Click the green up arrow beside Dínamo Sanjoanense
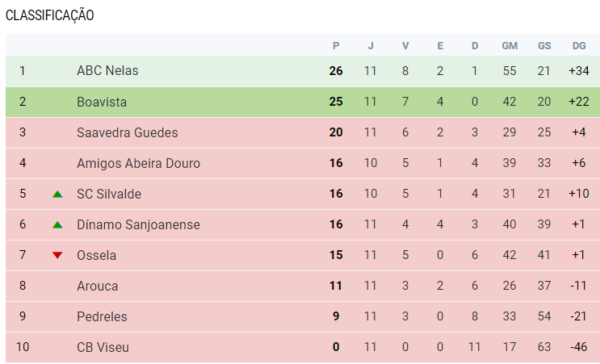This screenshot has width=600, height=364. (57, 225)
